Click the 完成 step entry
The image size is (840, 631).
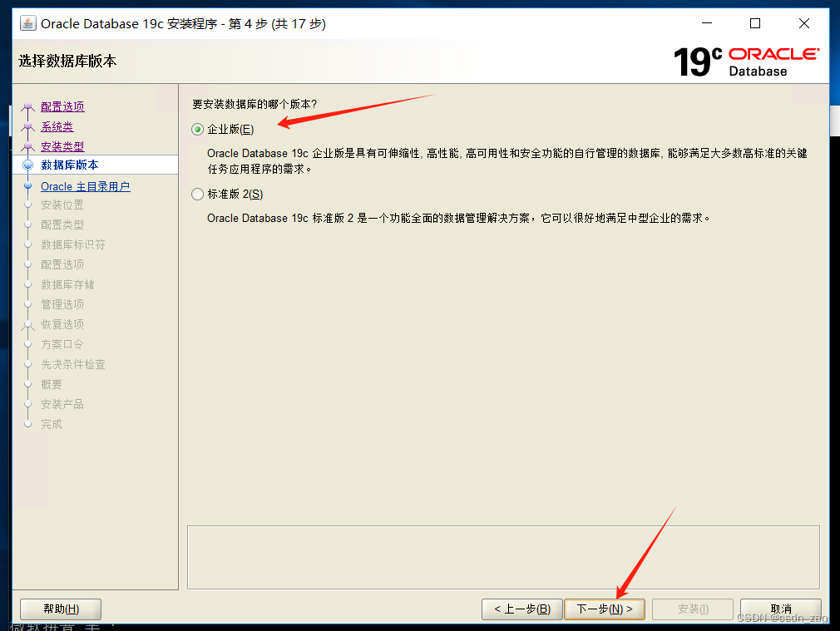click(52, 424)
